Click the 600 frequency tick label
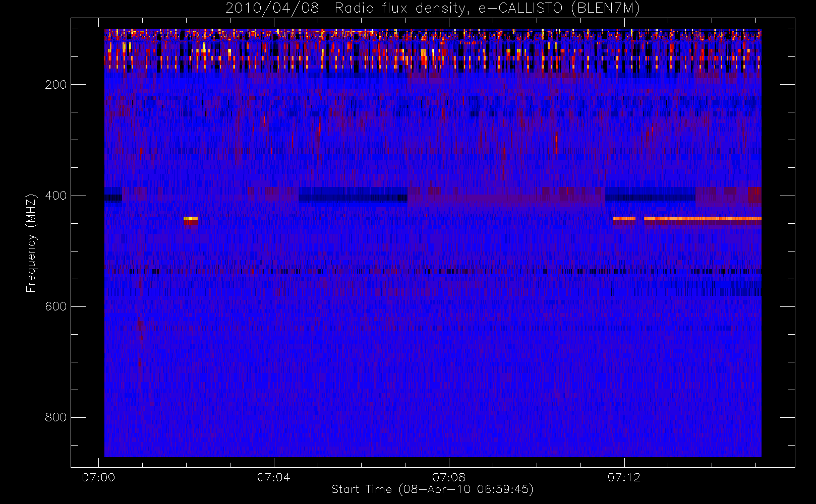 tap(55, 306)
